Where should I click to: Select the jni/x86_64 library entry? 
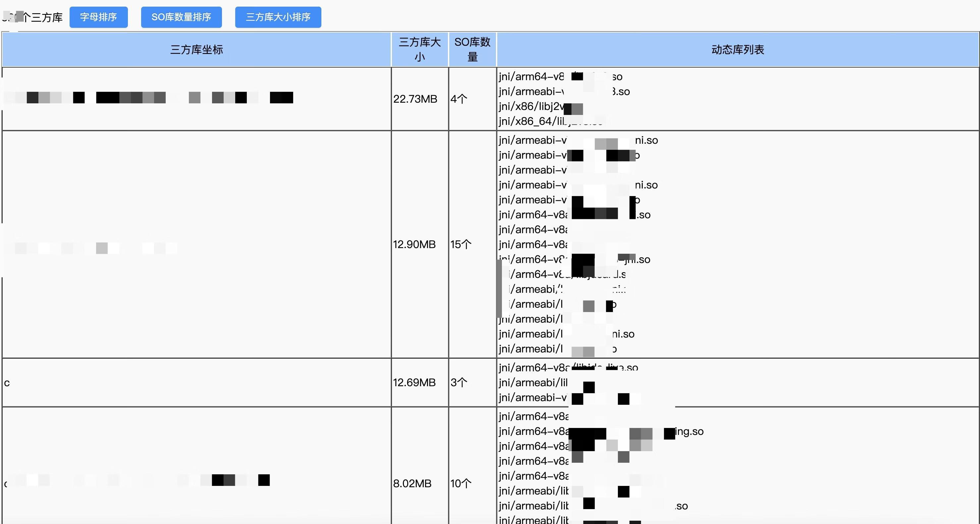click(551, 121)
